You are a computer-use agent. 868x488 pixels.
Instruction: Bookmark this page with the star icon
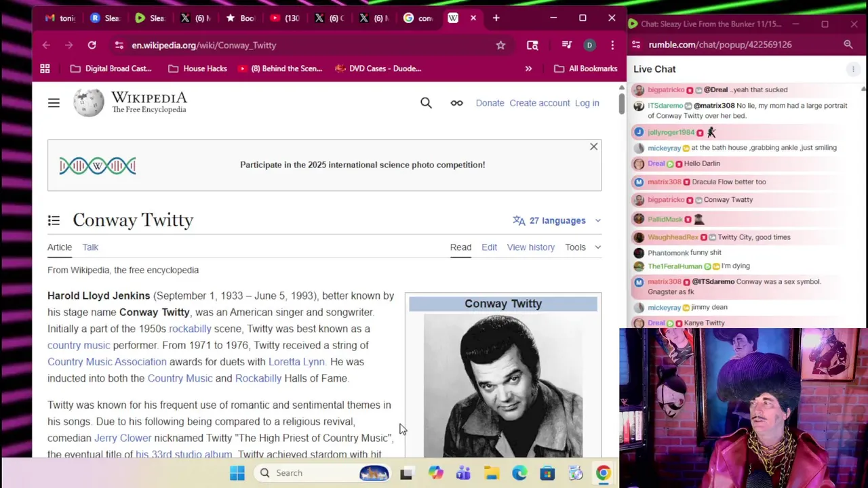point(500,45)
